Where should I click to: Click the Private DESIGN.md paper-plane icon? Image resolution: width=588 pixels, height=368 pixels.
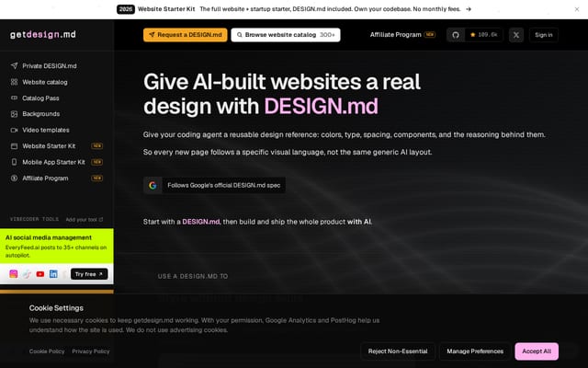point(15,65)
